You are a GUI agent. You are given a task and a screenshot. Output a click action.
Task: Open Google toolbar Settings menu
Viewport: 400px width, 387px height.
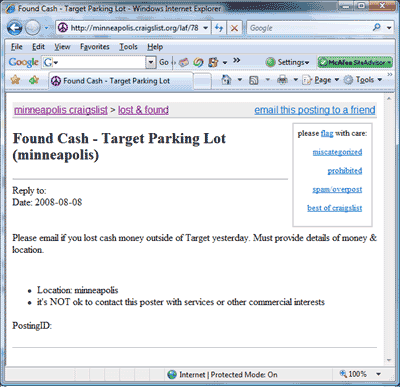click(x=288, y=62)
